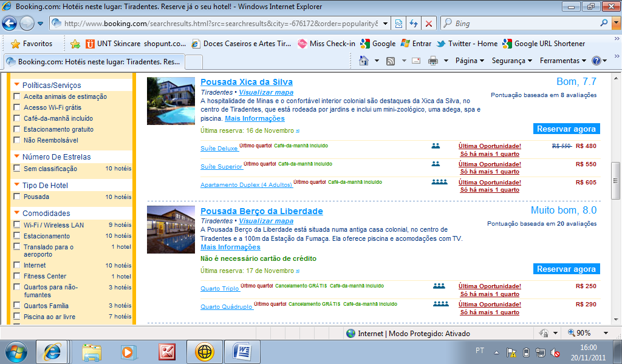
Task: Click the Refresh page icon
Action: tap(414, 24)
